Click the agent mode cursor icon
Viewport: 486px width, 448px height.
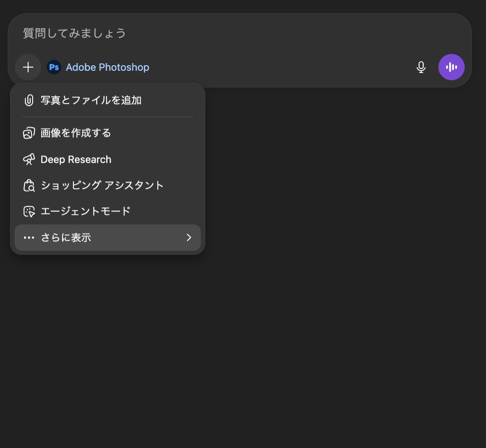[x=29, y=211]
